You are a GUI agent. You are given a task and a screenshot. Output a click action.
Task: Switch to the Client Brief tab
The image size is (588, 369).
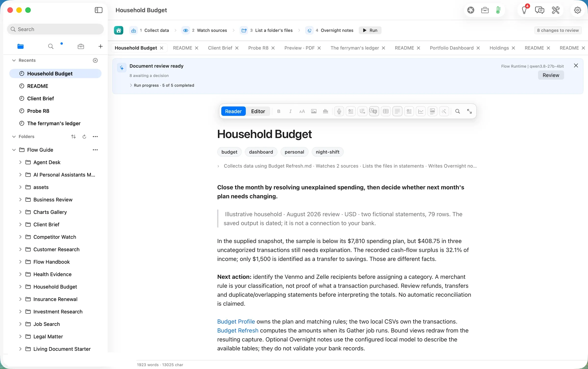click(x=220, y=48)
